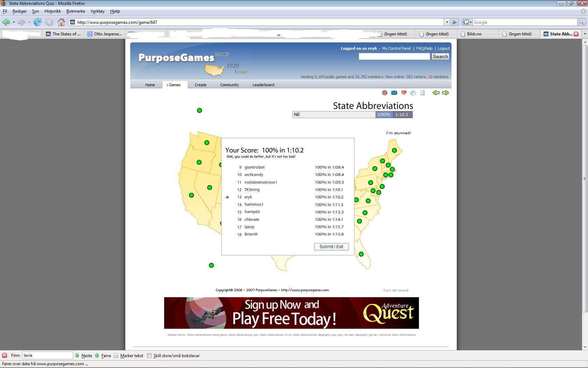Screen dimensions: 588x368
Task: Click the site Search button
Action: [x=440, y=57]
